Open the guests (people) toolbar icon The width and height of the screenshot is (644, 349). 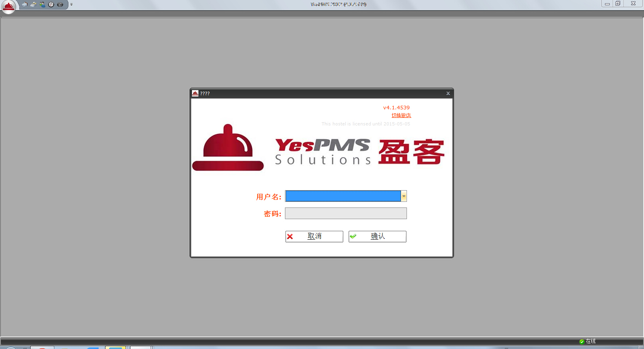click(x=42, y=4)
